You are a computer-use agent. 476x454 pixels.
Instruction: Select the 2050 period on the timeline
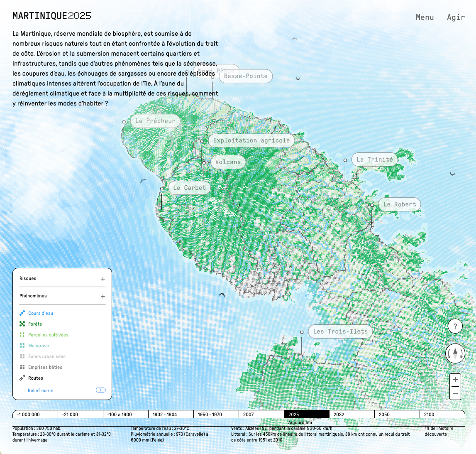(x=396, y=414)
